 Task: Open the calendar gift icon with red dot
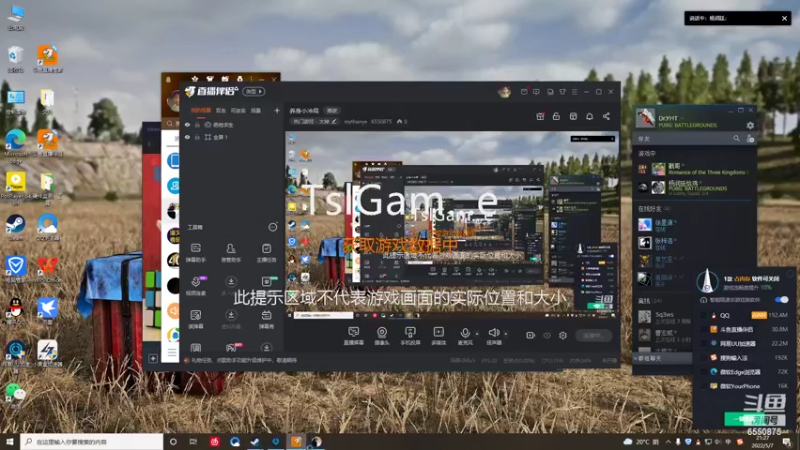click(540, 116)
